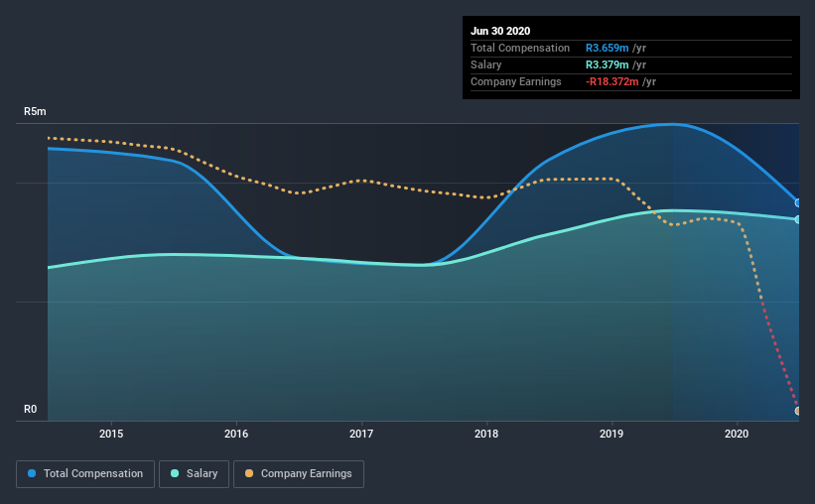The height and width of the screenshot is (504, 815).
Task: Click the Salary tooltip row label
Action: [x=486, y=64]
